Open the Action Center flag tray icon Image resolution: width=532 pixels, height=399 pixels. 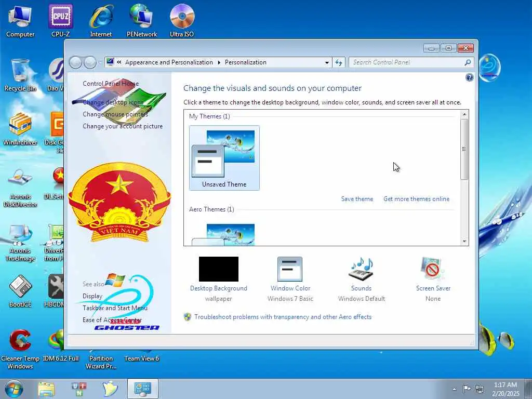click(467, 389)
